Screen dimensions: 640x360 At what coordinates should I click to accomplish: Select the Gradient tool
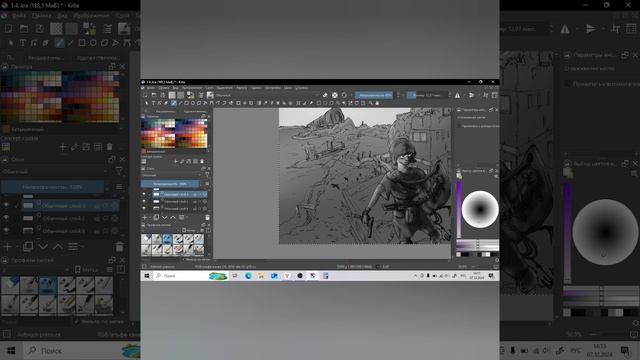[x=259, y=103]
